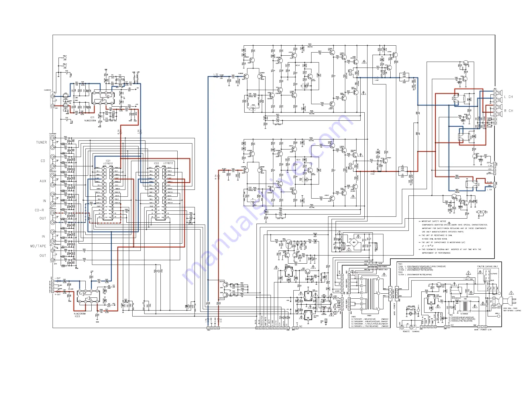Click the F902 fuse rating heading
Viewport: 532px width, 395px height.
click(400, 272)
